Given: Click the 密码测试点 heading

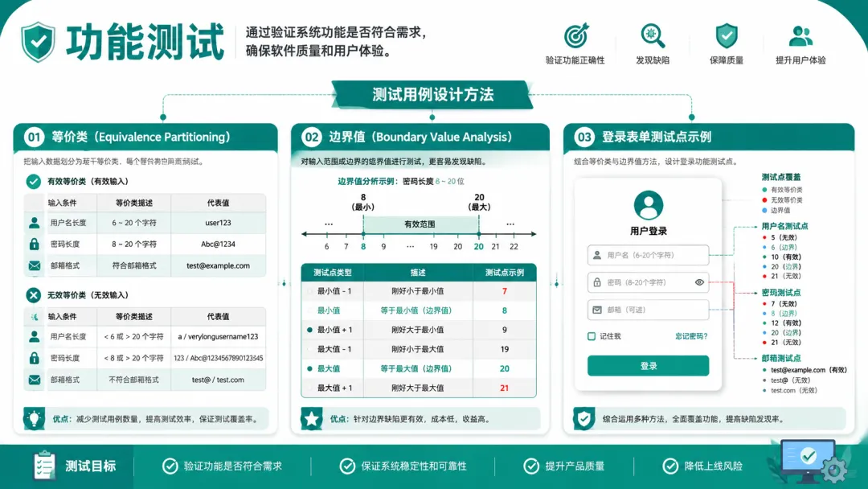Looking at the screenshot, I should (x=780, y=293).
